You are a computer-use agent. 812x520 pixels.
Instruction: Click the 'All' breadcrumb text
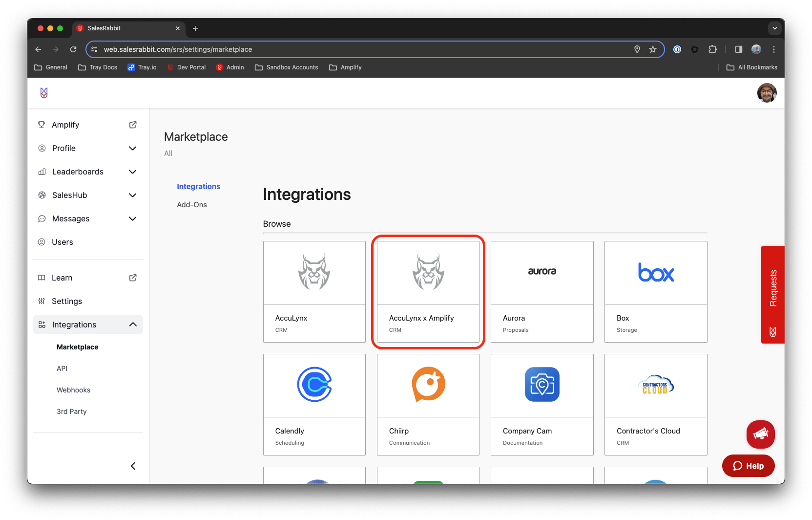(x=168, y=153)
